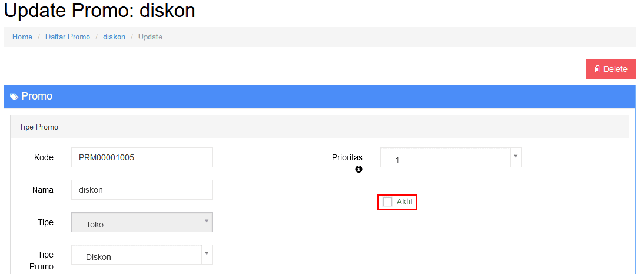
Task: Focus the Kode field PRM00001005
Action: 142,157
